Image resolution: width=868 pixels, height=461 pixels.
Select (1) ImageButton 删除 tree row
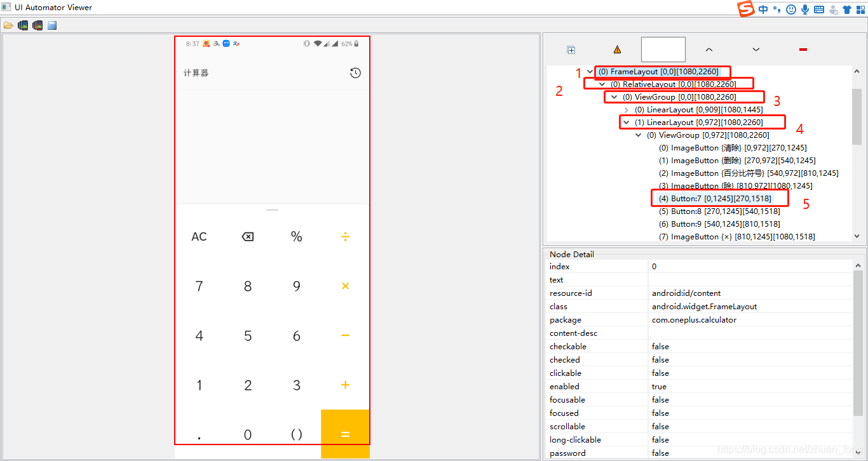point(737,161)
